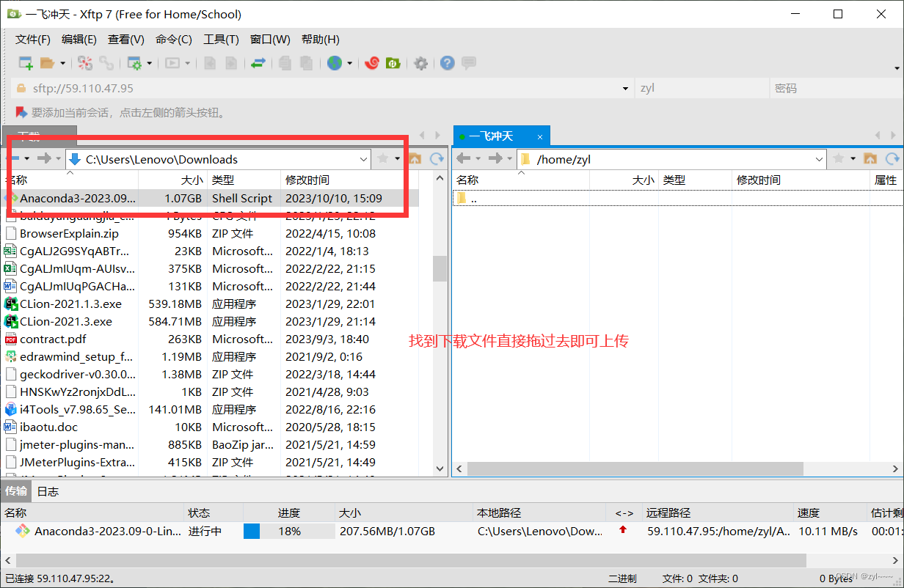The width and height of the screenshot is (904, 588).
Task: Open the 文件(F) menu
Action: click(x=33, y=40)
